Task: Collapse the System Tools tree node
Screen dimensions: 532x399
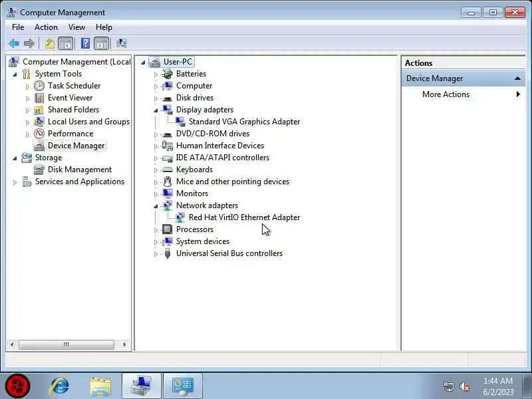Action: tap(15, 74)
